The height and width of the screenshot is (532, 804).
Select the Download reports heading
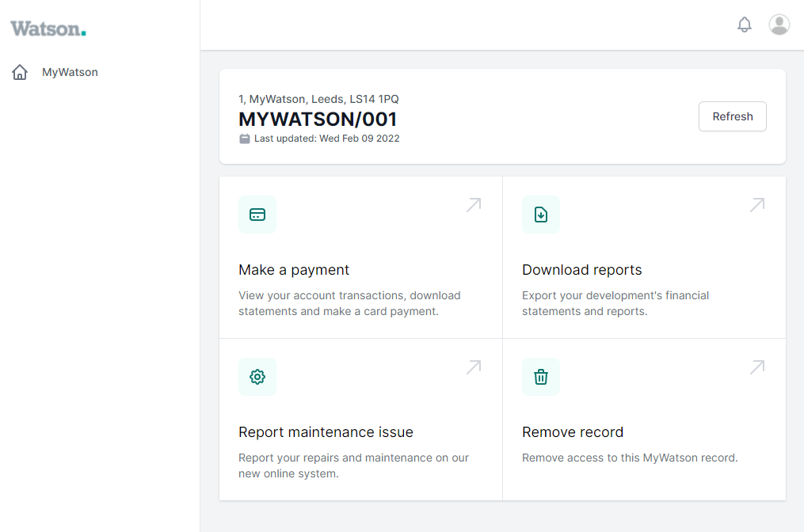pos(581,270)
